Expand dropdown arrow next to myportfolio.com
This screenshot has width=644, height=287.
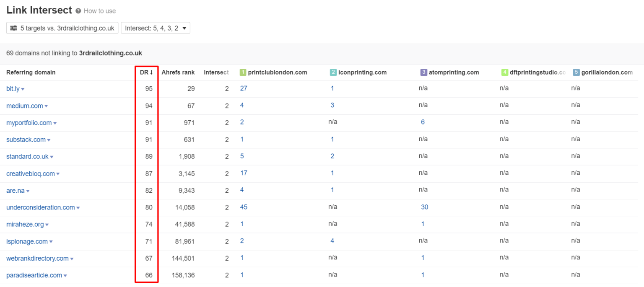(x=55, y=123)
